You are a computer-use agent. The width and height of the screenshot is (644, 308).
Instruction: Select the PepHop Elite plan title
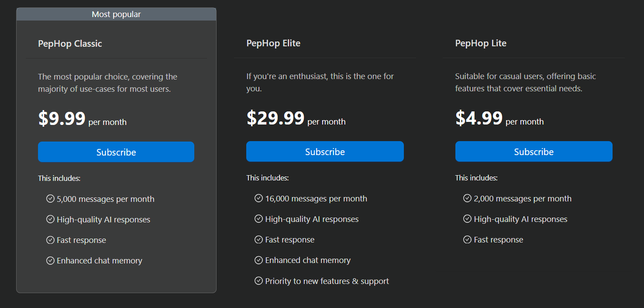pyautogui.click(x=273, y=43)
